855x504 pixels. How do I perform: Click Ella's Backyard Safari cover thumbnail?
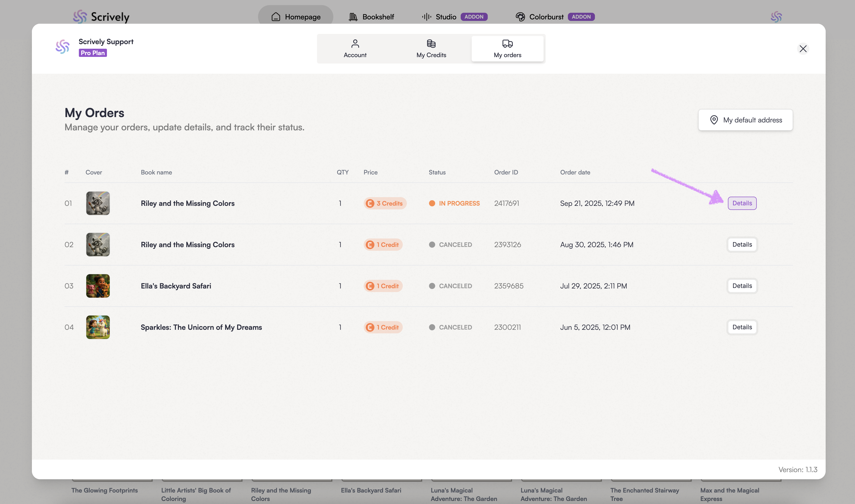click(98, 286)
